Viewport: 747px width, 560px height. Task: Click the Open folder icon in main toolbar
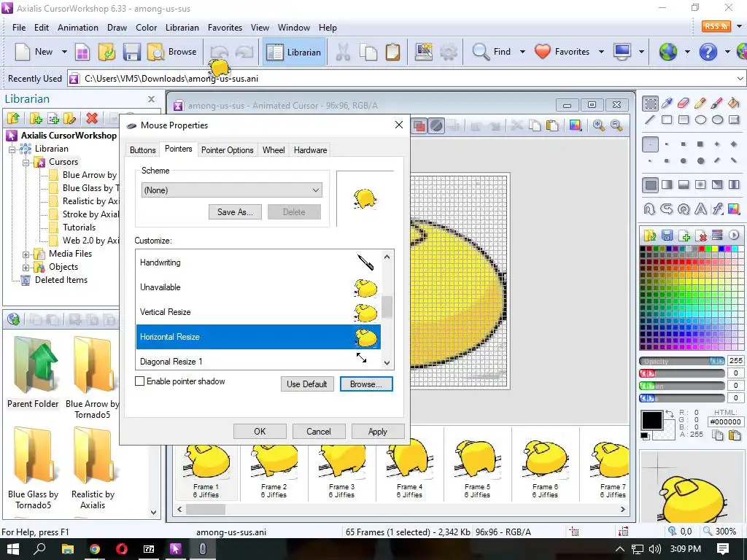(107, 52)
